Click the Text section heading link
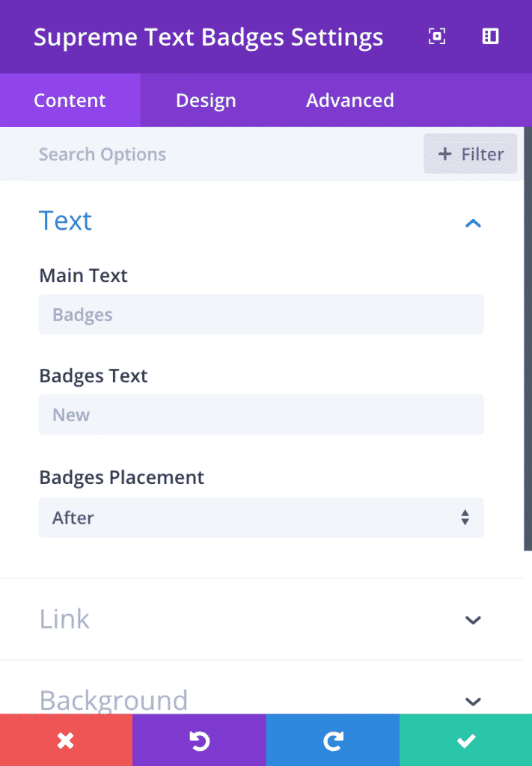The height and width of the screenshot is (766, 532). point(65,221)
